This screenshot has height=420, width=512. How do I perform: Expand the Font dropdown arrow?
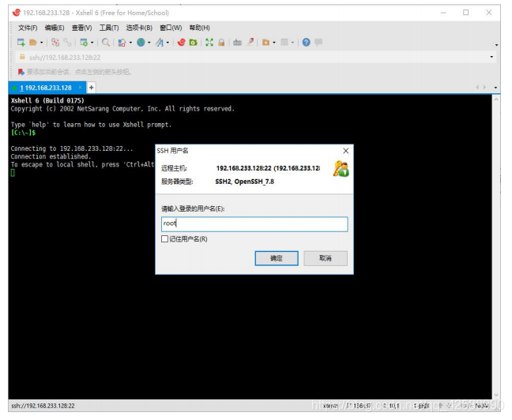click(168, 43)
